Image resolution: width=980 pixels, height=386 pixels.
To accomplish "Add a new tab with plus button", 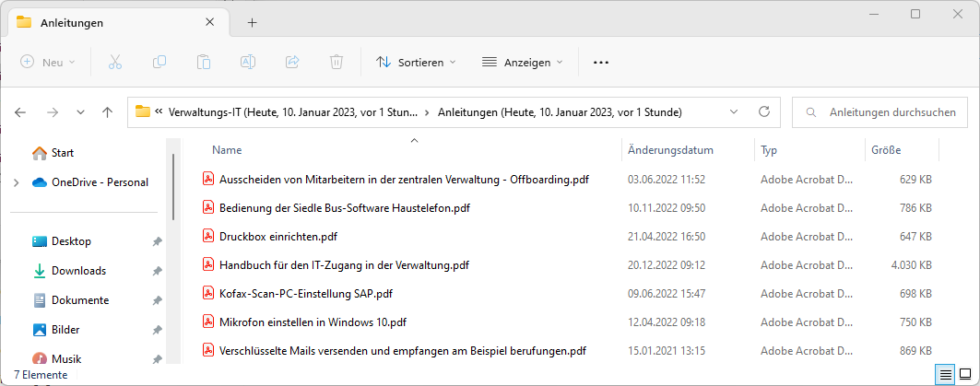I will tap(252, 22).
